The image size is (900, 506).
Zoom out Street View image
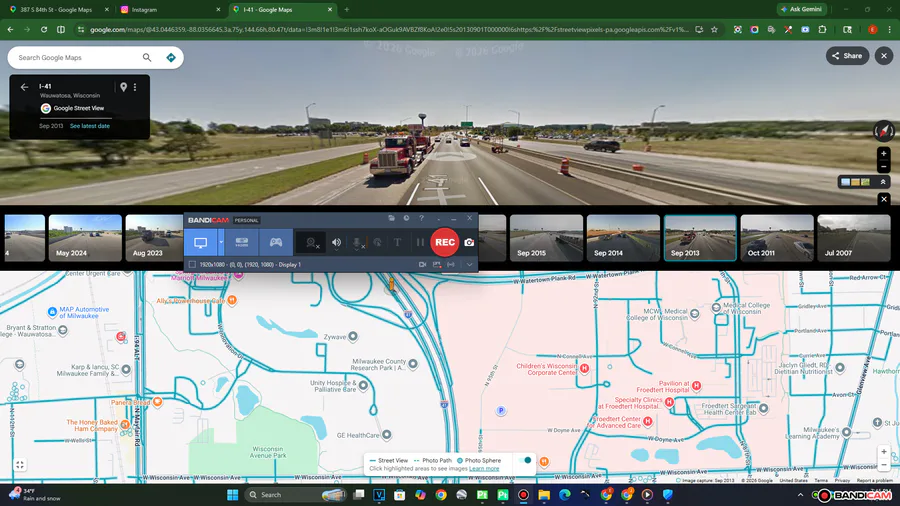pos(884,167)
